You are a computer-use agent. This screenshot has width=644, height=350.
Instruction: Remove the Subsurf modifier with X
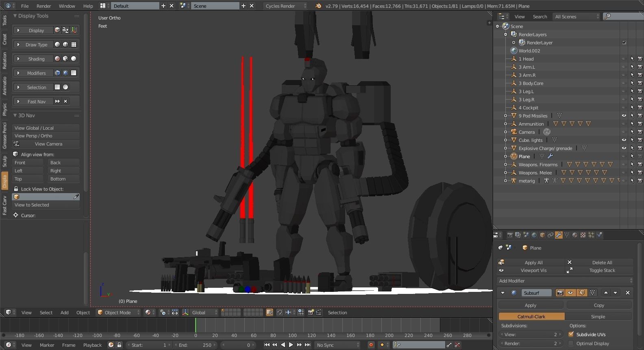pos(628,293)
